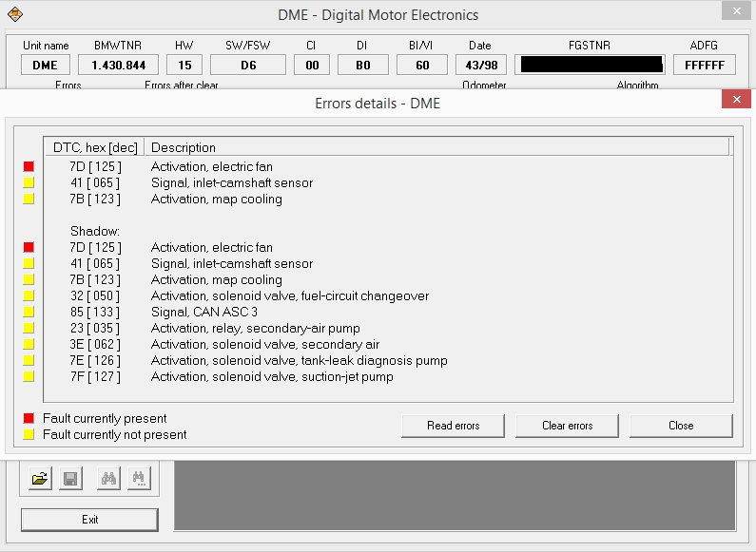Select 7F [127] suction-jet pump row
Screen dimensions: 756x552
(388, 376)
